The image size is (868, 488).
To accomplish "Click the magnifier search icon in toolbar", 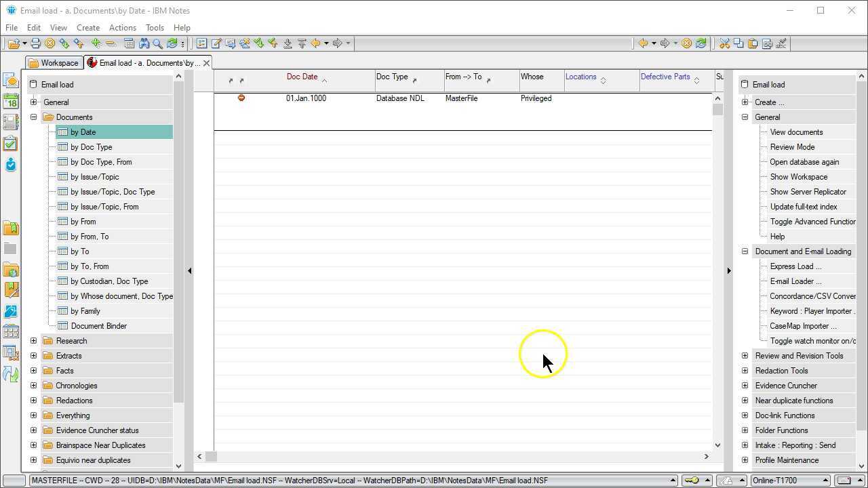I will [157, 43].
